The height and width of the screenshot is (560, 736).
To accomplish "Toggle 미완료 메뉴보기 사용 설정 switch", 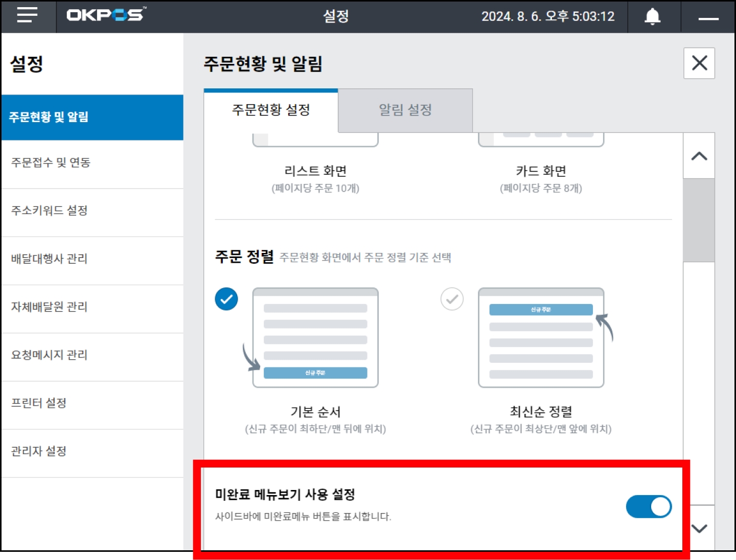I will pos(648,506).
